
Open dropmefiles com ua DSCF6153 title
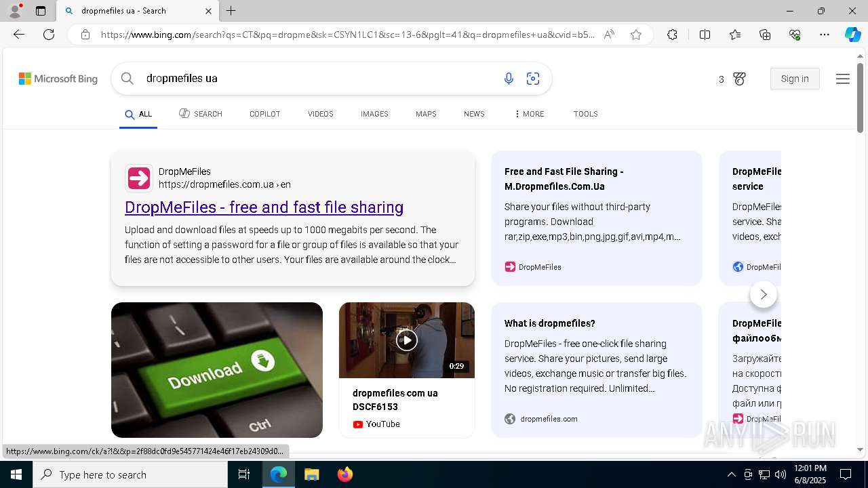pos(395,400)
